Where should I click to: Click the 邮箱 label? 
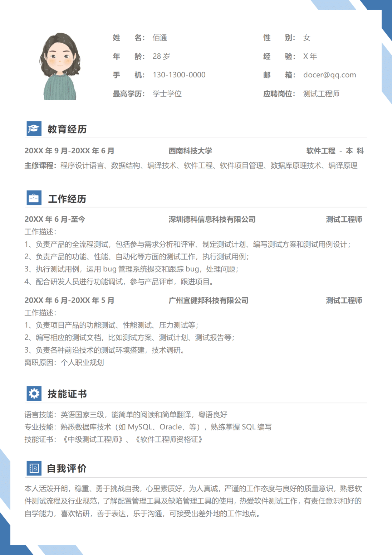click(279, 75)
